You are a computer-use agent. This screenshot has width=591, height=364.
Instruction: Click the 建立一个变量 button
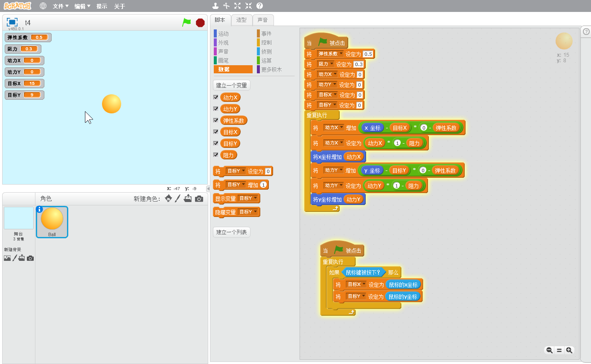[231, 85]
